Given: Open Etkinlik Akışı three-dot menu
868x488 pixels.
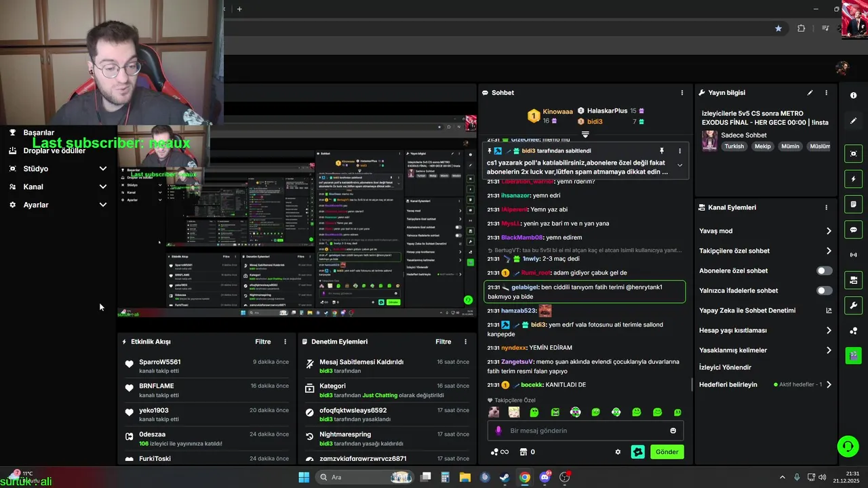Looking at the screenshot, I should click(285, 342).
